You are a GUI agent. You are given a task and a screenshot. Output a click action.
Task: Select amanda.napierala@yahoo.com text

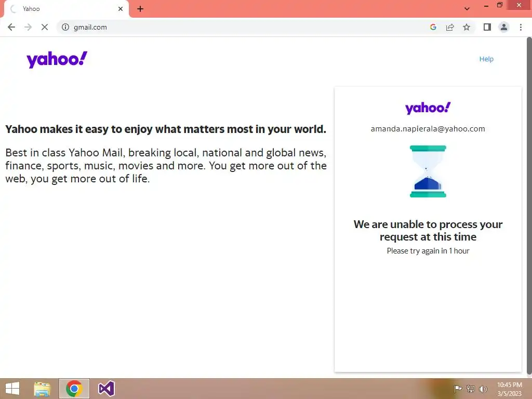(428, 129)
